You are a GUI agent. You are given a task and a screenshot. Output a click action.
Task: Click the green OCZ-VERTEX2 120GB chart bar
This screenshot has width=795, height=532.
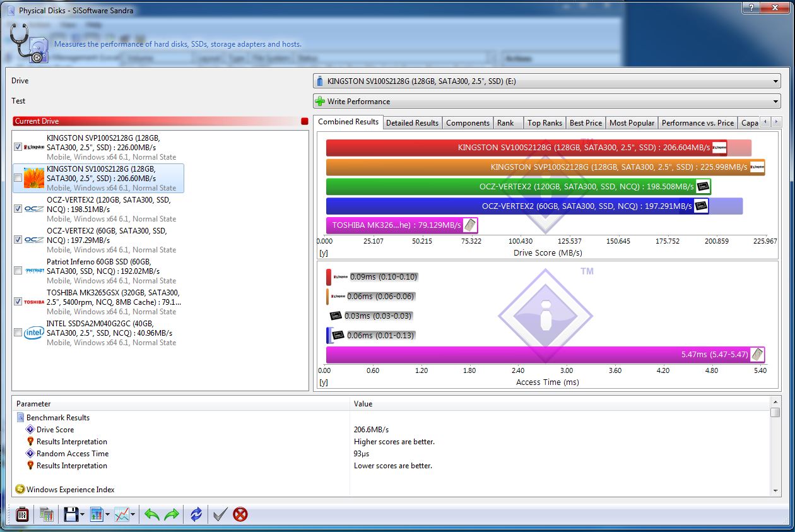519,187
